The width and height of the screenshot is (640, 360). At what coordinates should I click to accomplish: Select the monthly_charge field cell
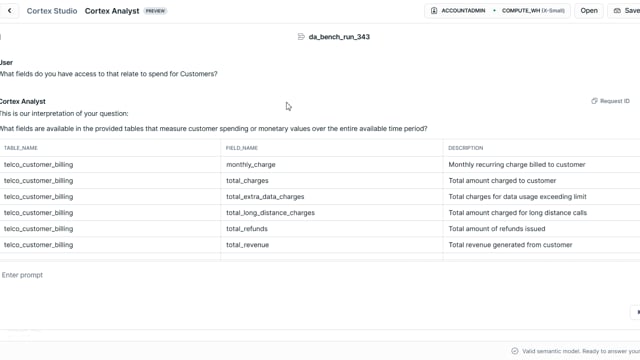coord(332,164)
